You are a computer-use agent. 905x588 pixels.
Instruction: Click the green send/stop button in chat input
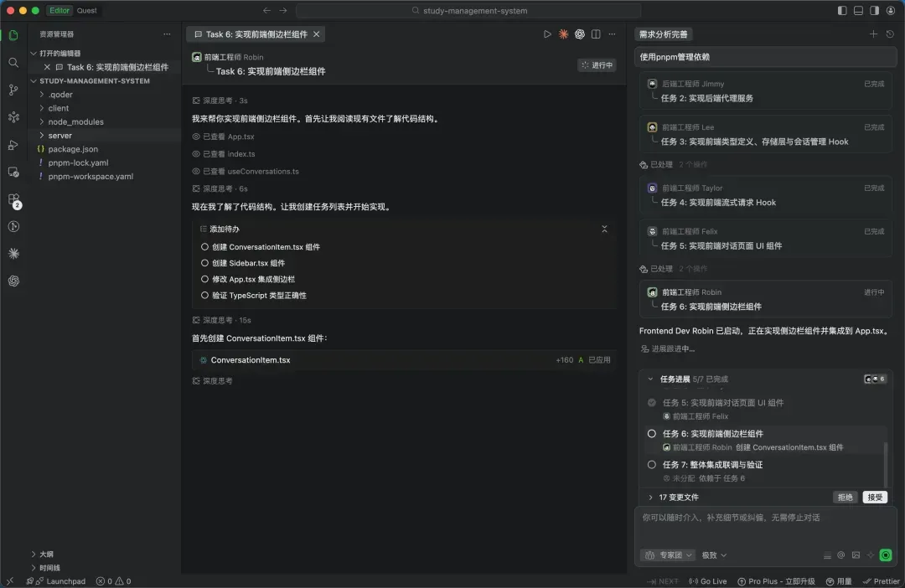point(886,555)
